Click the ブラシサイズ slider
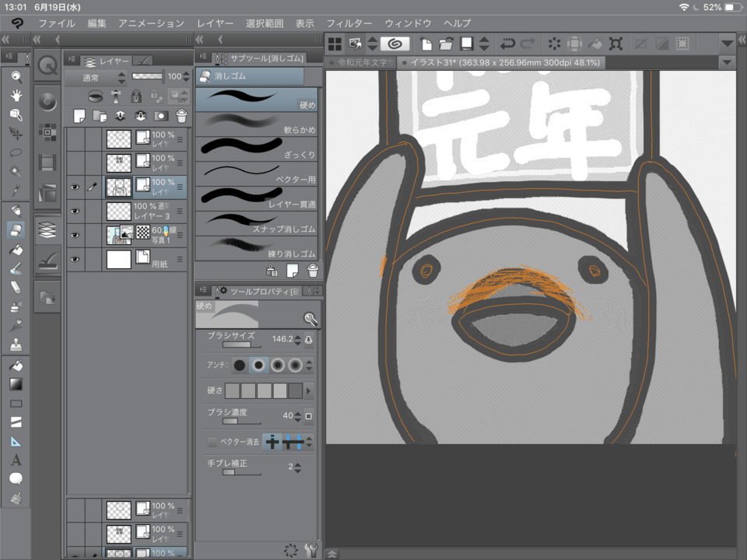Screen dimensions: 747x560 [x=237, y=345]
